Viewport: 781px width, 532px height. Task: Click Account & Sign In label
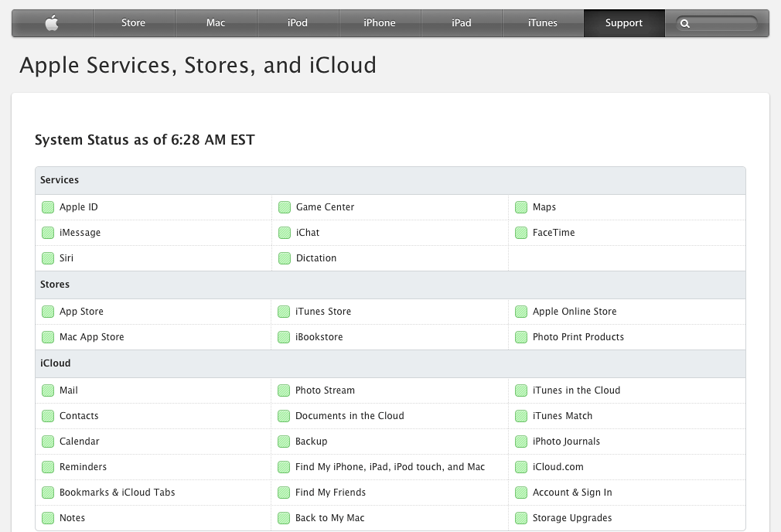(x=572, y=492)
